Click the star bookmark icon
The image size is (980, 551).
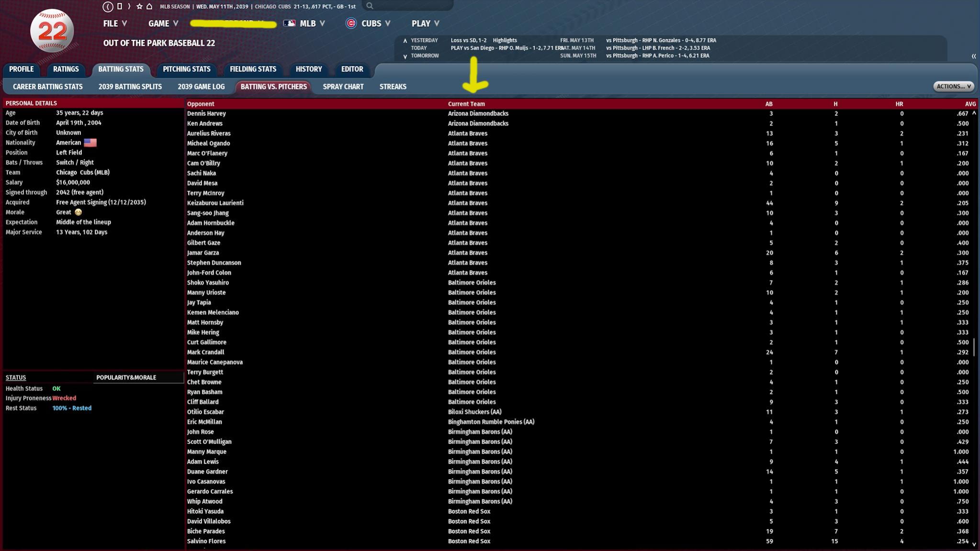coord(139,7)
